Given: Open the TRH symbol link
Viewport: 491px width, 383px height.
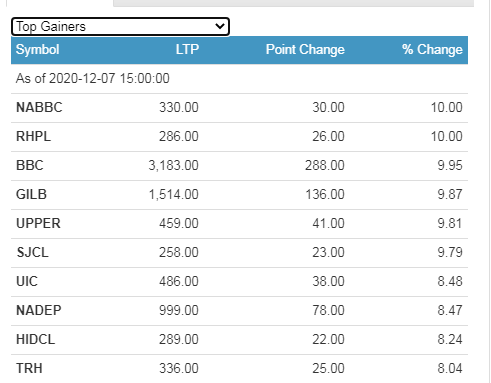Looking at the screenshot, I should pos(29,368).
